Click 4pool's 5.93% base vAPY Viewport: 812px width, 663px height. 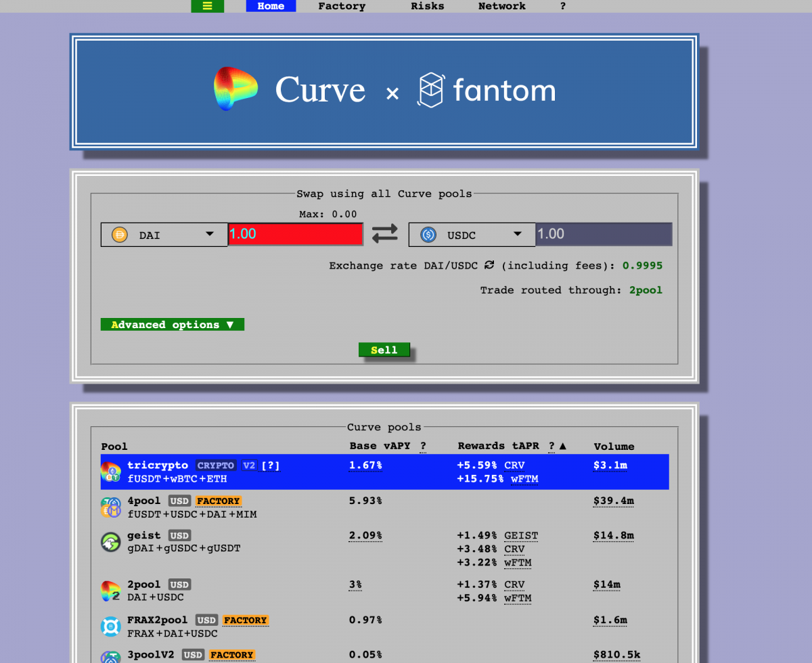tap(365, 501)
